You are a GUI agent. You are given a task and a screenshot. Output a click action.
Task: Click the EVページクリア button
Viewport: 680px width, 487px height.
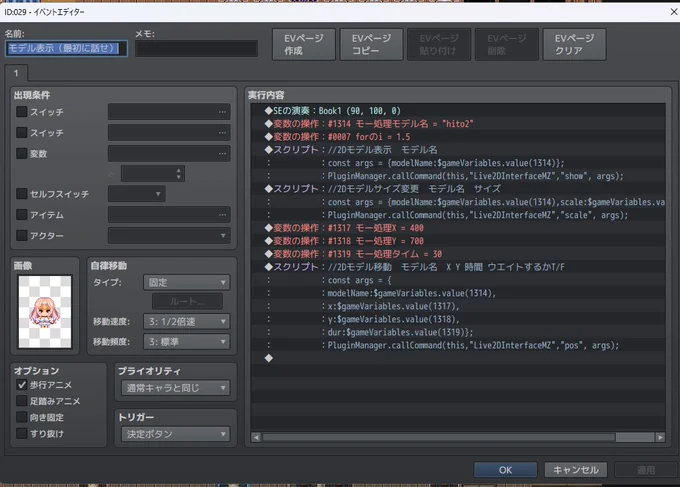coord(574,44)
